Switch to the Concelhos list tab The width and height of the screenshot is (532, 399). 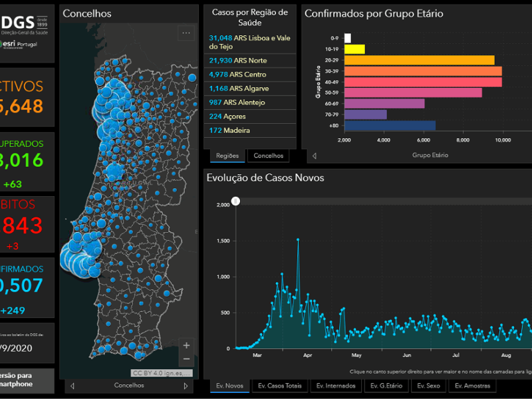tap(268, 156)
